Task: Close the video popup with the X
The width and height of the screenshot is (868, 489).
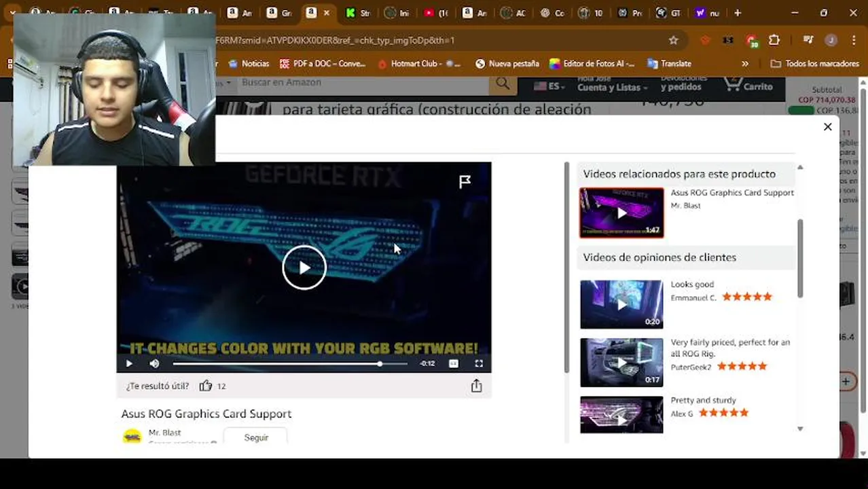Action: [827, 127]
